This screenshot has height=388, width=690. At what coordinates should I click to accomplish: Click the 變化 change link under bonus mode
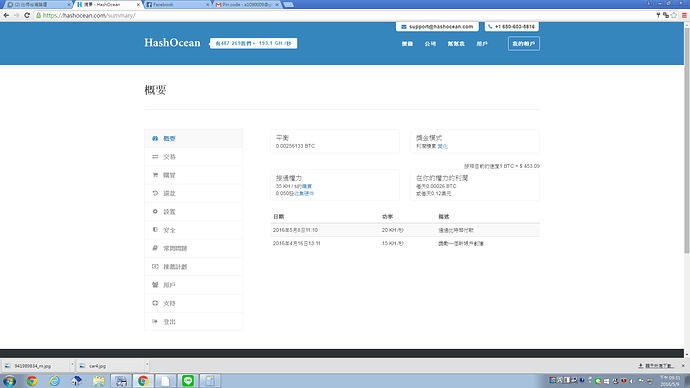pyautogui.click(x=443, y=146)
